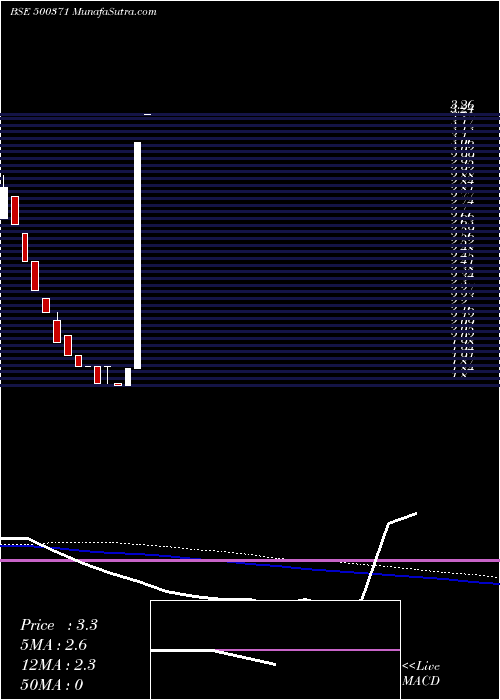
Task: Click the MACD inset chart box
Action: pos(275,650)
